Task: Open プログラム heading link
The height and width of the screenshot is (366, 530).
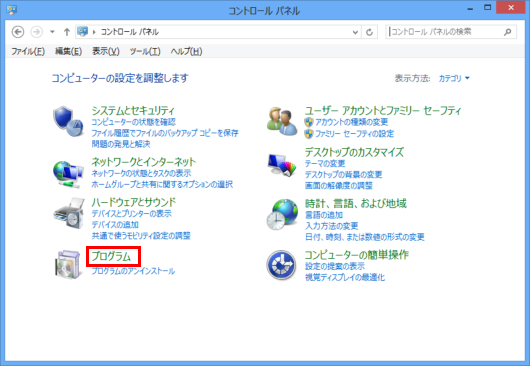Action: (x=111, y=256)
